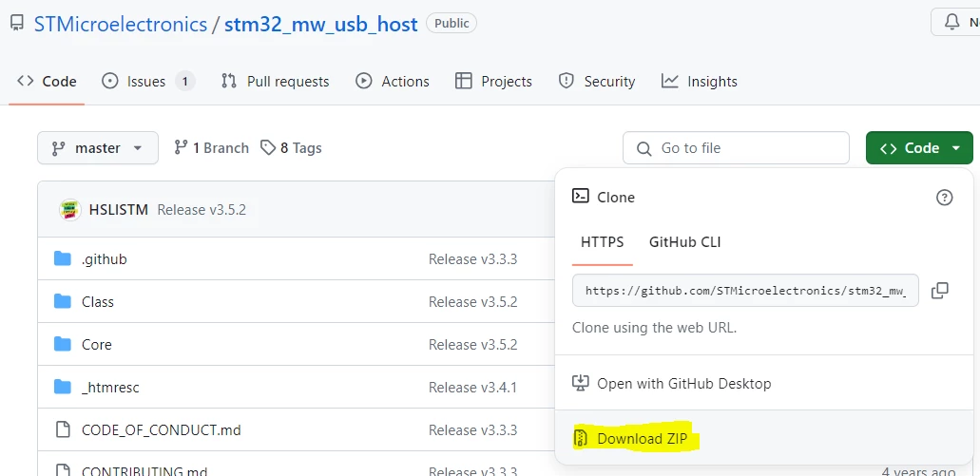Viewport: 980px width, 476px height.
Task: Focus the Go to file search field
Action: [x=736, y=148]
